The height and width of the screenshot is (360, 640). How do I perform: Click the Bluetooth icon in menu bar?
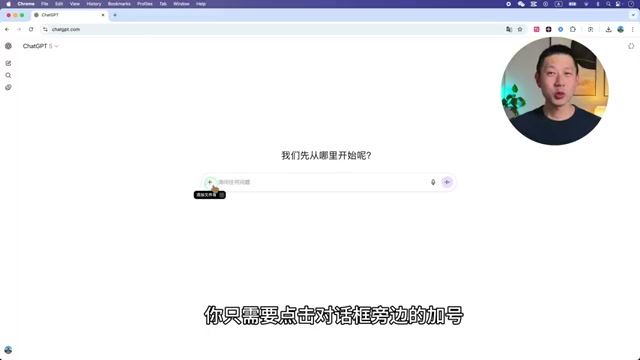click(598, 4)
